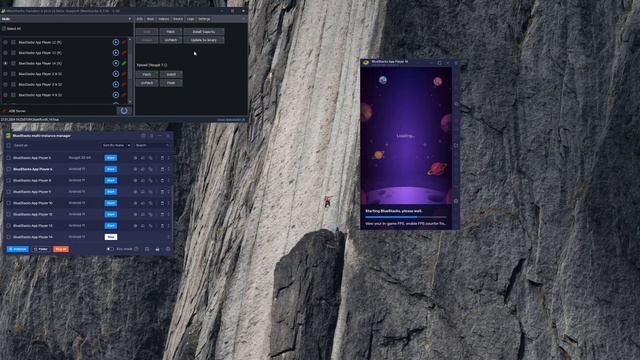Image resolution: width=640 pixels, height=360 pixels.
Task: Open multi-instance manager settings gear at bottom right
Action: point(168,249)
